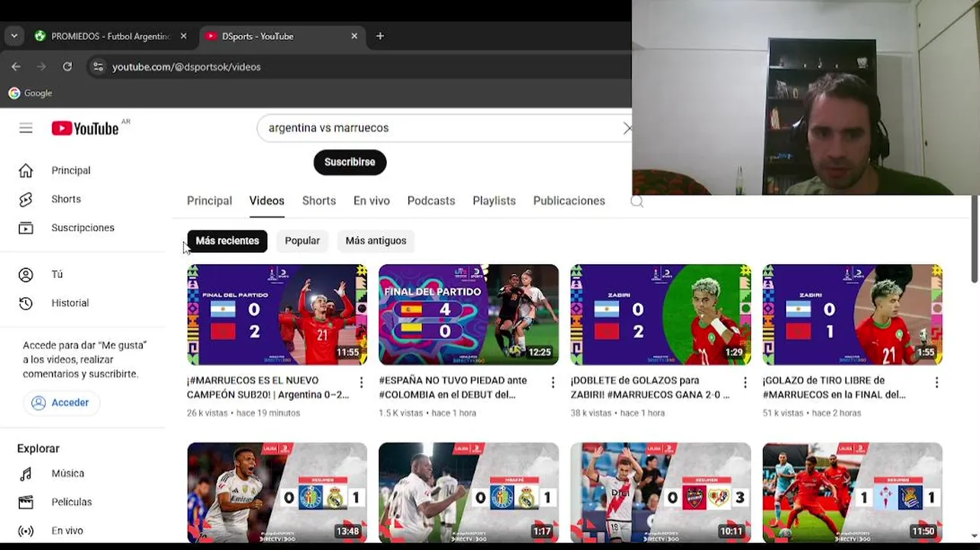The height and width of the screenshot is (550, 980).
Task: Open the Publicaciones tab
Action: (x=569, y=201)
